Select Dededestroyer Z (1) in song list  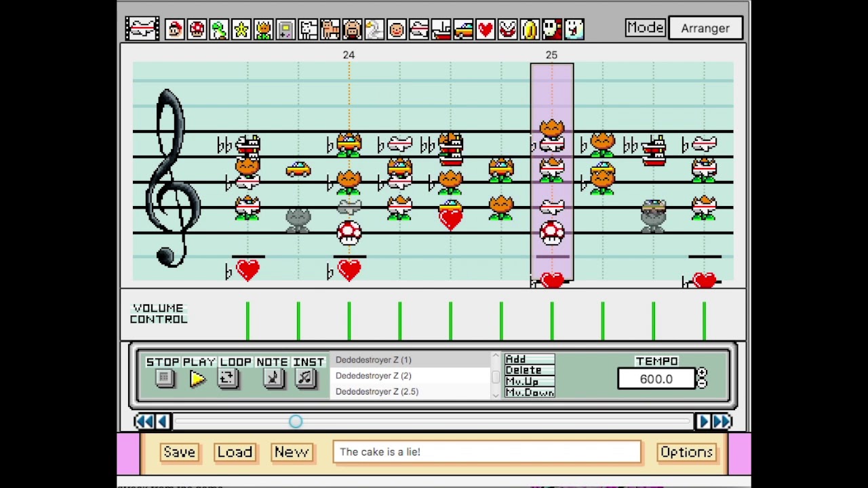tap(410, 360)
